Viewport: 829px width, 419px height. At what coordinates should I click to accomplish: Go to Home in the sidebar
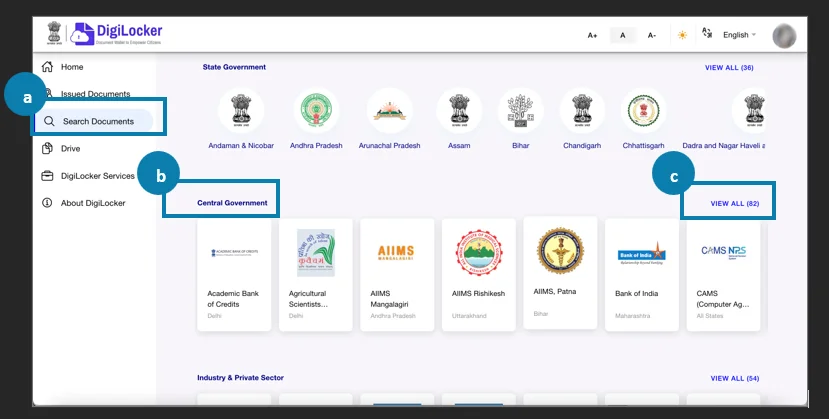pyautogui.click(x=72, y=67)
